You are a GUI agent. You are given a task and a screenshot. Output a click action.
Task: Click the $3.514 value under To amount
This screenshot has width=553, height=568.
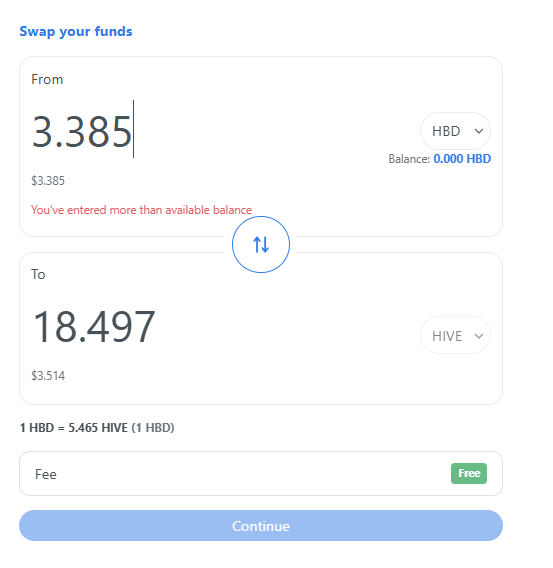pos(48,376)
